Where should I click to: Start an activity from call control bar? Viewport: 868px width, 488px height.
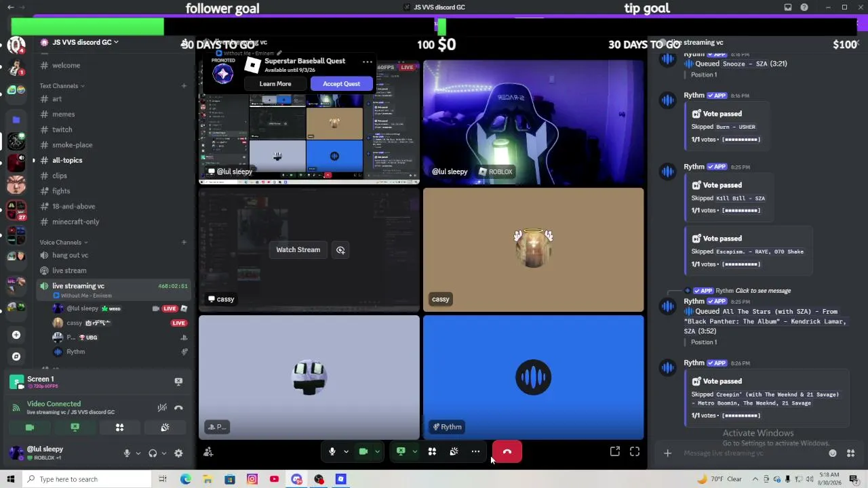432,451
